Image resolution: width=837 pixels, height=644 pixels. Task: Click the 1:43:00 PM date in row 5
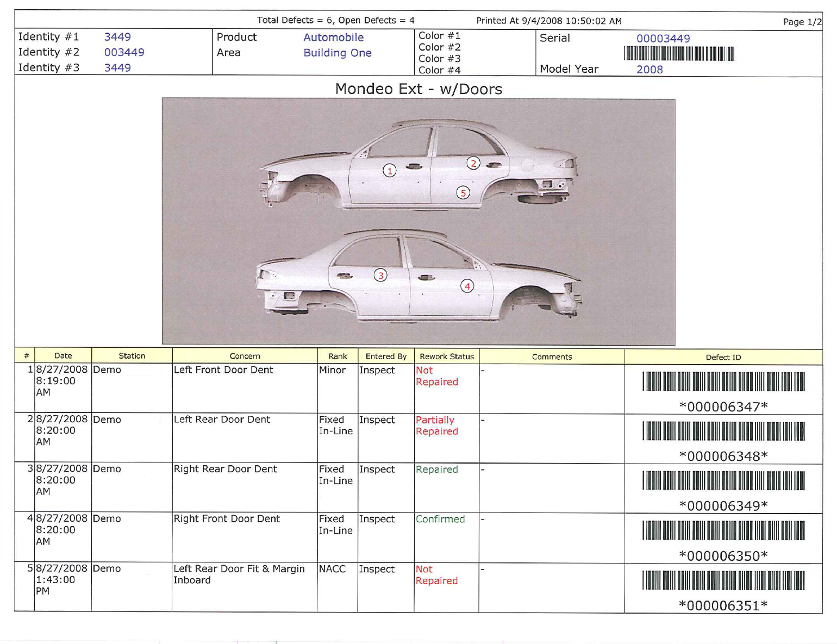(x=61, y=579)
